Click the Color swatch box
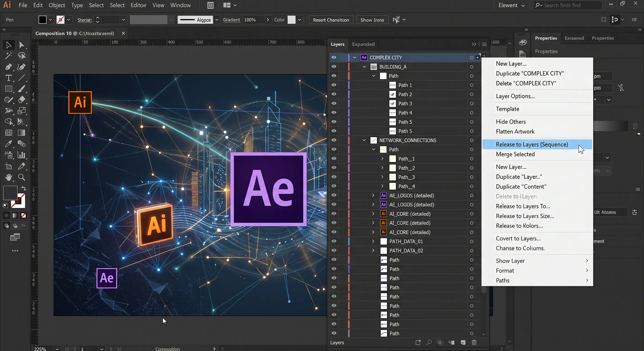Image resolution: width=644 pixels, height=351 pixels. pos(292,20)
